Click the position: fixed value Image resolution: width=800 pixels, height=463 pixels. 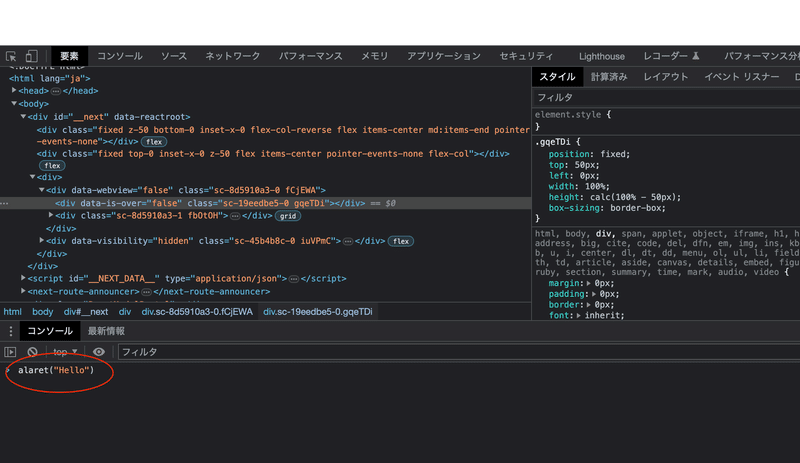(611, 154)
